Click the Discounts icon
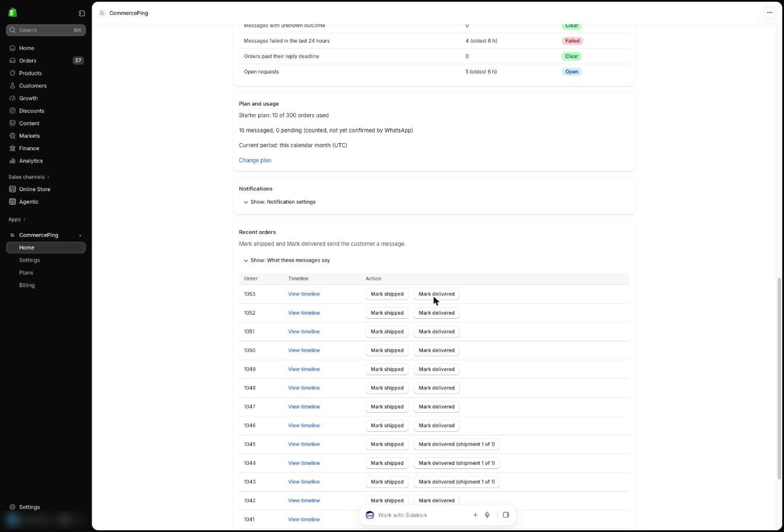Screen dimensions: 784x532 click(12, 110)
